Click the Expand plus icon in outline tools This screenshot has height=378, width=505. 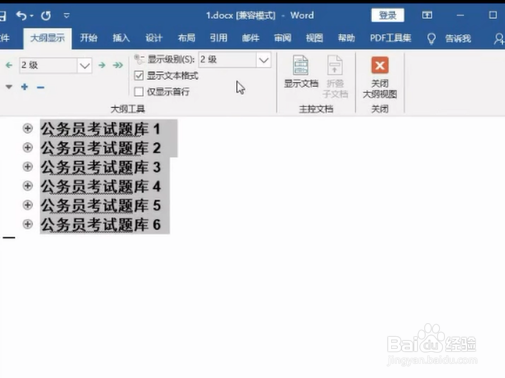24,87
